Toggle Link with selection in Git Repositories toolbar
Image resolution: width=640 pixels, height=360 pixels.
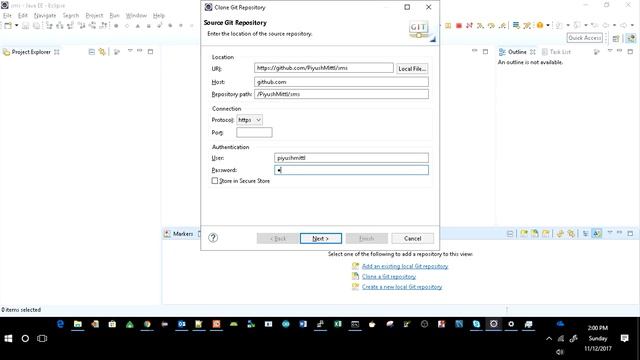pos(571,233)
